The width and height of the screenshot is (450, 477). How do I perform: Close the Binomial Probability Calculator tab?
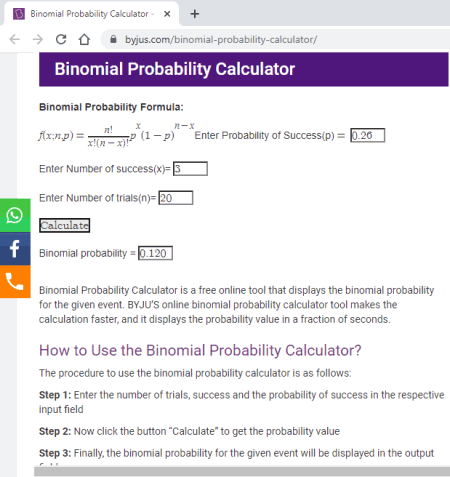(x=167, y=14)
